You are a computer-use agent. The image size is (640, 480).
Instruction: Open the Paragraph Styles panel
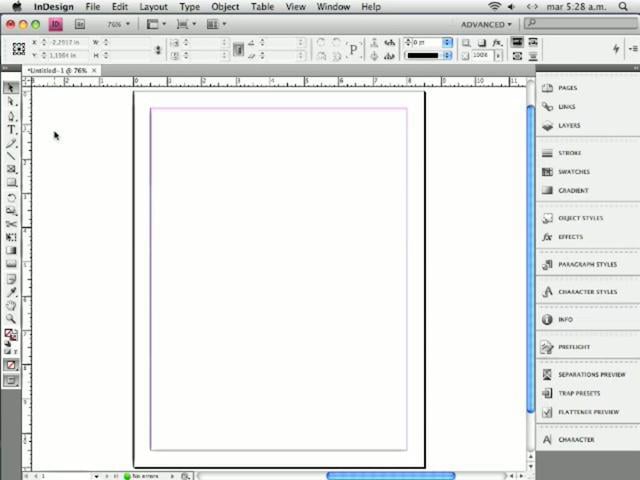click(x=588, y=264)
